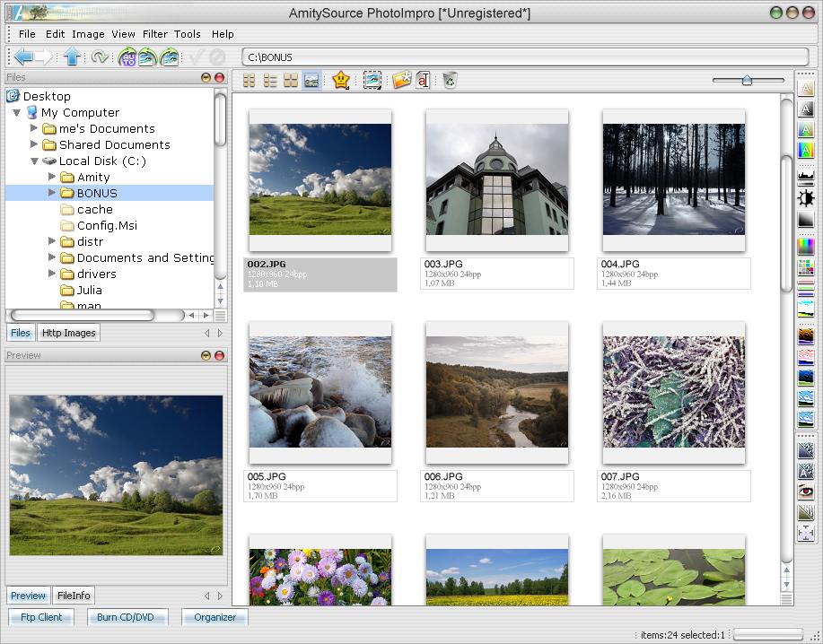Select the Julia folder in tree
Image resolution: width=823 pixels, height=644 pixels.
click(89, 290)
